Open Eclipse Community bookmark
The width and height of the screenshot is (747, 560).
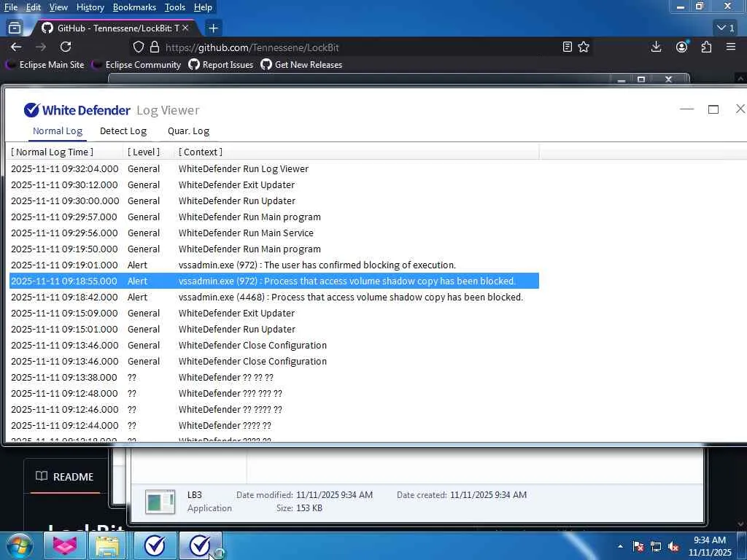click(136, 65)
